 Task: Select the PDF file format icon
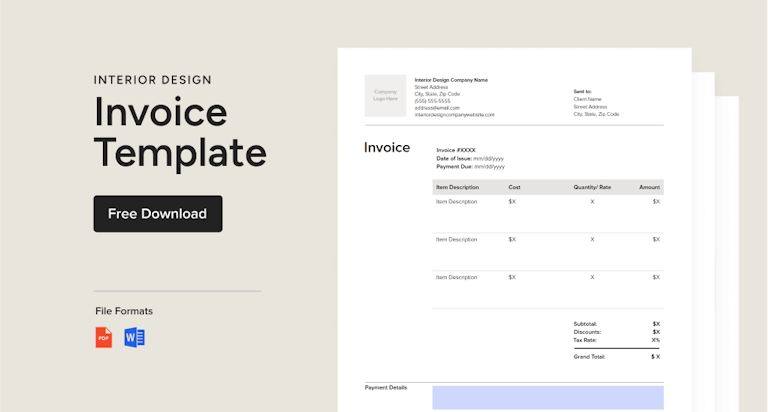(x=104, y=337)
